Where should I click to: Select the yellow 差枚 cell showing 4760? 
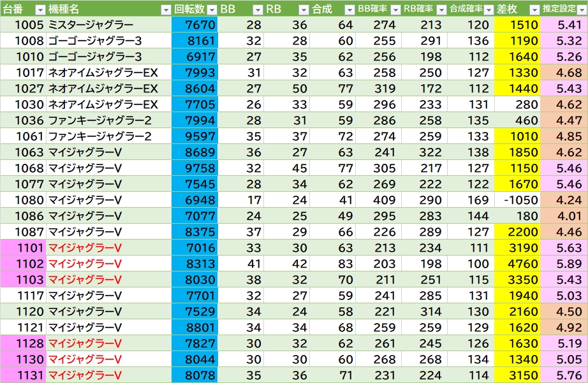pos(517,264)
